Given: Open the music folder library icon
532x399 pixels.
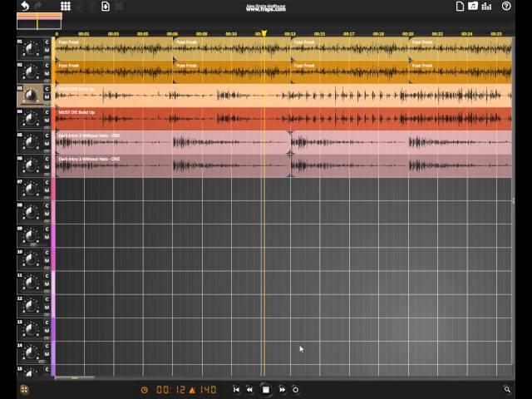Looking at the screenshot, I should (473, 6).
